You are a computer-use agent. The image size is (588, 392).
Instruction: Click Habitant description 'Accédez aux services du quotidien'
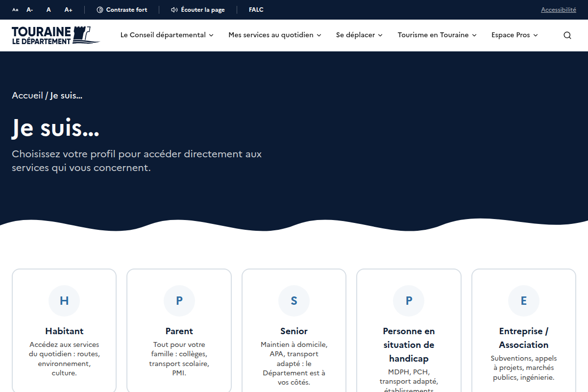(x=64, y=359)
